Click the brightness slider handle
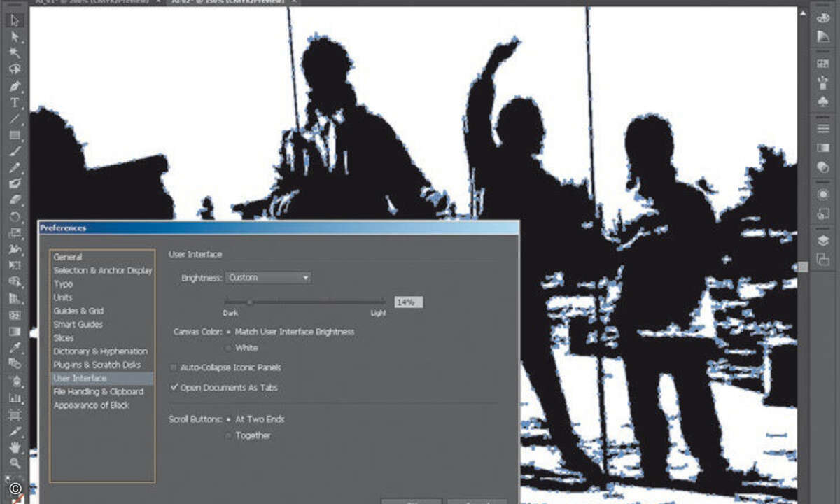840x504 pixels. pos(250,302)
